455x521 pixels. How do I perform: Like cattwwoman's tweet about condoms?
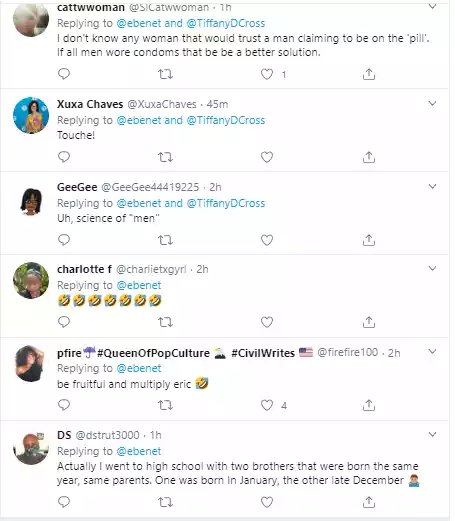[267, 74]
